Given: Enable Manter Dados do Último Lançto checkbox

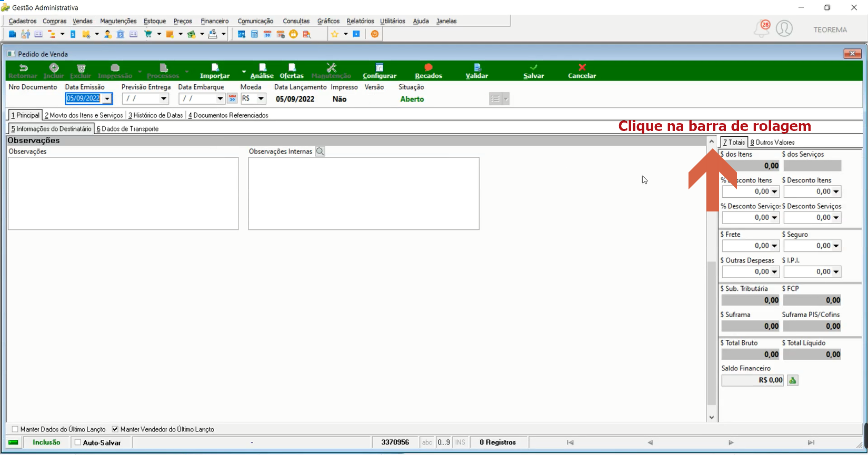Looking at the screenshot, I should point(15,429).
